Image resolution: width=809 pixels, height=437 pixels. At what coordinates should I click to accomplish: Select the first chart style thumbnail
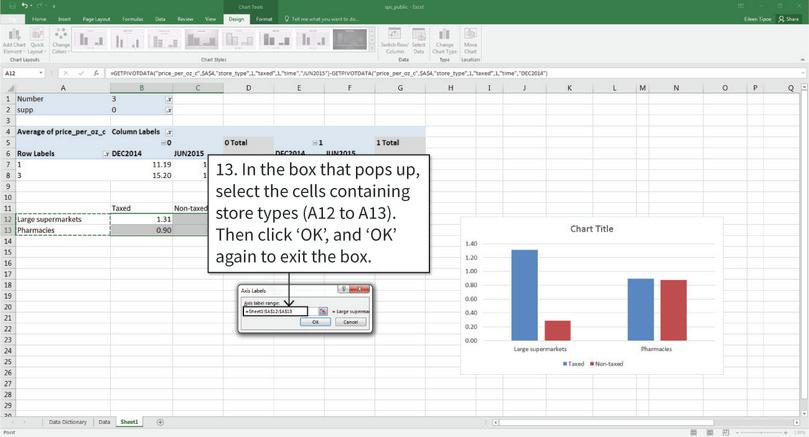90,39
